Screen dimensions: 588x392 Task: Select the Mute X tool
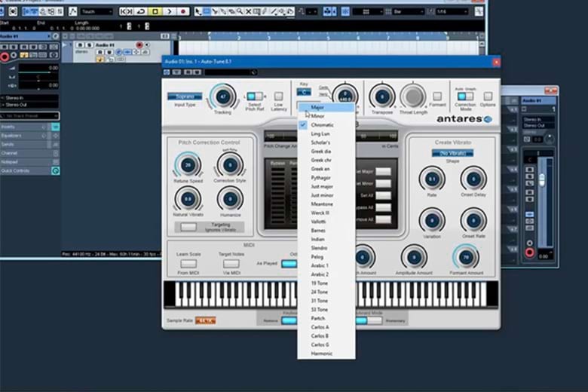248,12
